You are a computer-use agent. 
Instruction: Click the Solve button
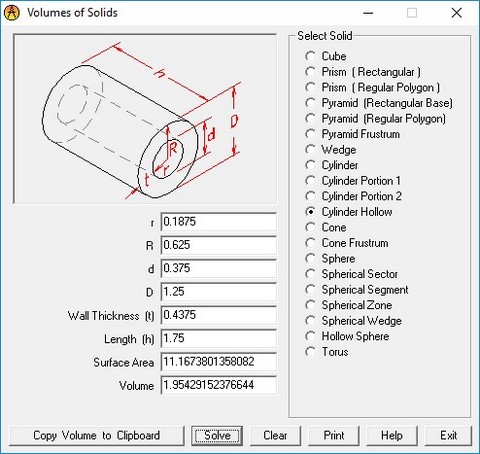pyautogui.click(x=217, y=435)
